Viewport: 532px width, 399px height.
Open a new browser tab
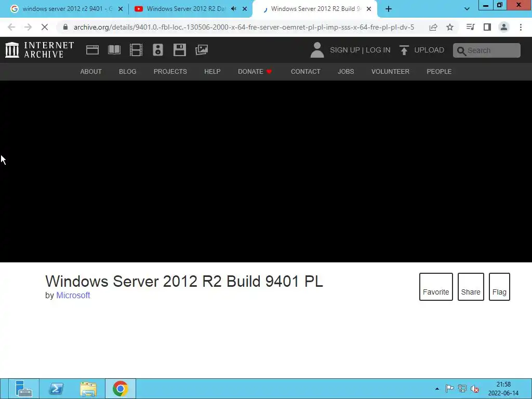click(x=389, y=9)
